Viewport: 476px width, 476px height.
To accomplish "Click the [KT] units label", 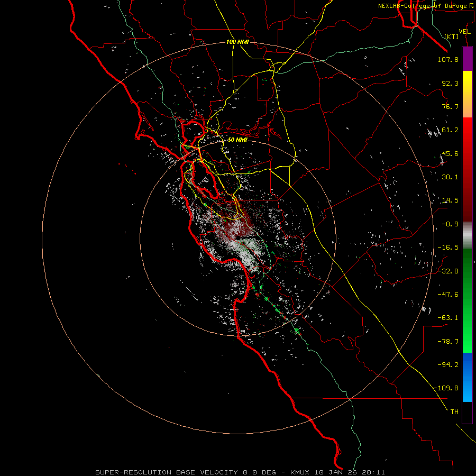I will (x=452, y=36).
